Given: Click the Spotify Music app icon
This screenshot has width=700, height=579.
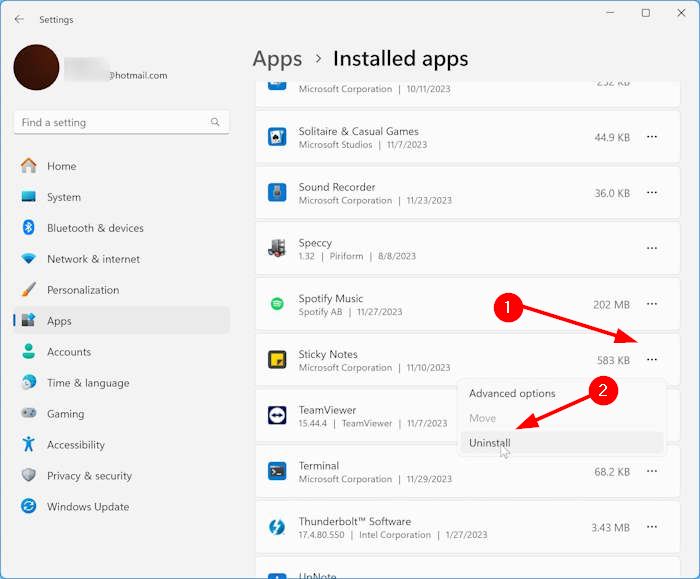Looking at the screenshot, I should 277,304.
